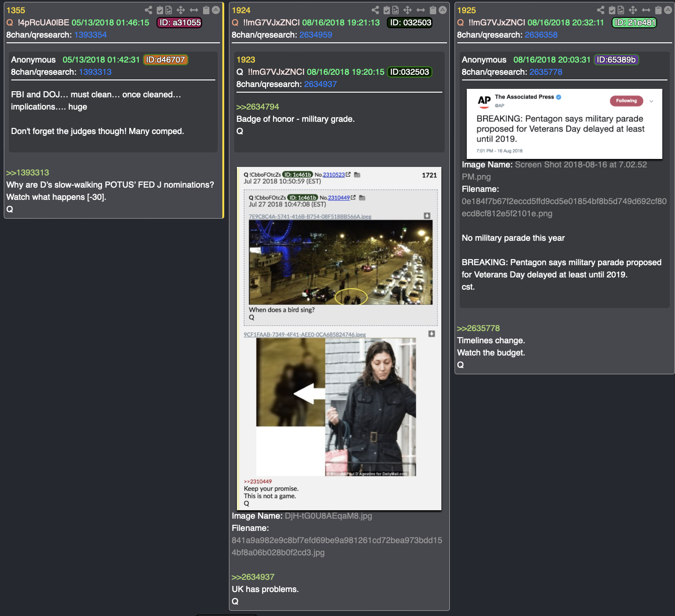Open qresearch link 1393313
The width and height of the screenshot is (675, 616).
(x=95, y=72)
